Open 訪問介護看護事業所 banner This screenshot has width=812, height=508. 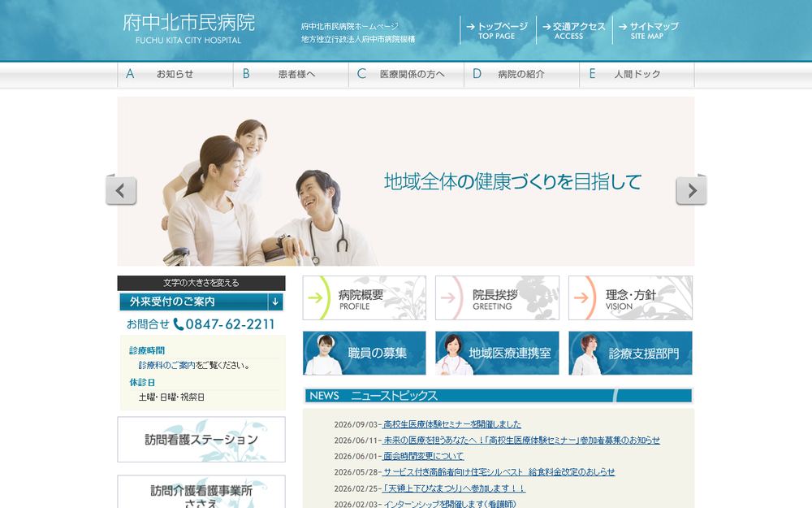pos(201,493)
